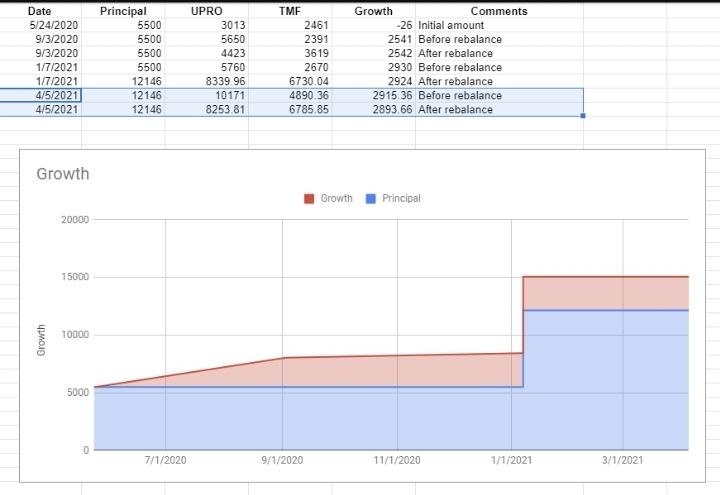Select the UPRO cell with value 4423
The width and height of the screenshot is (720, 495).
coord(207,53)
